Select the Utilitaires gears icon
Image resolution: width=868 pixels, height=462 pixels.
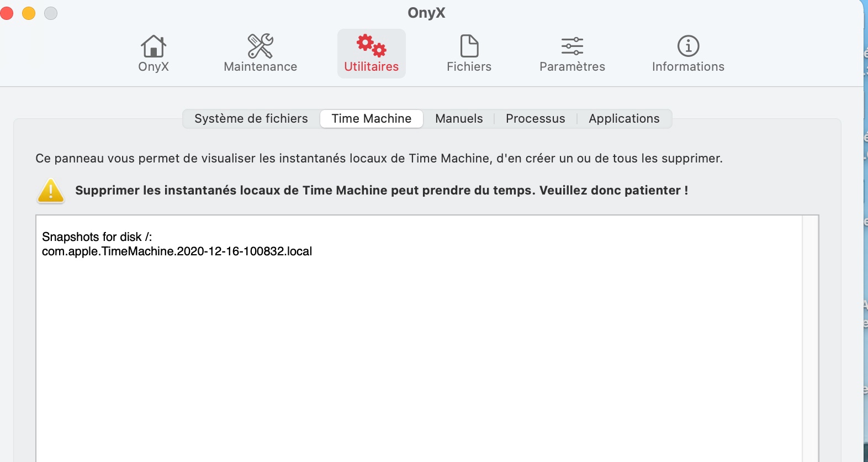click(371, 46)
